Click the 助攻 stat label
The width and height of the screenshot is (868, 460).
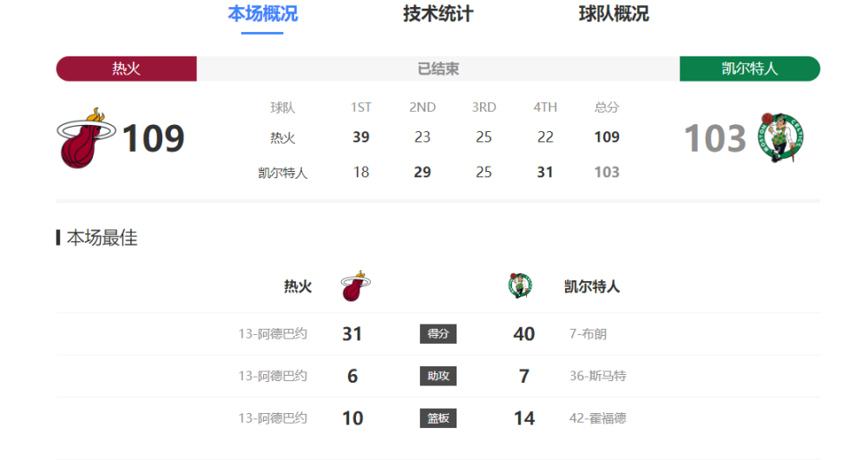(x=438, y=376)
